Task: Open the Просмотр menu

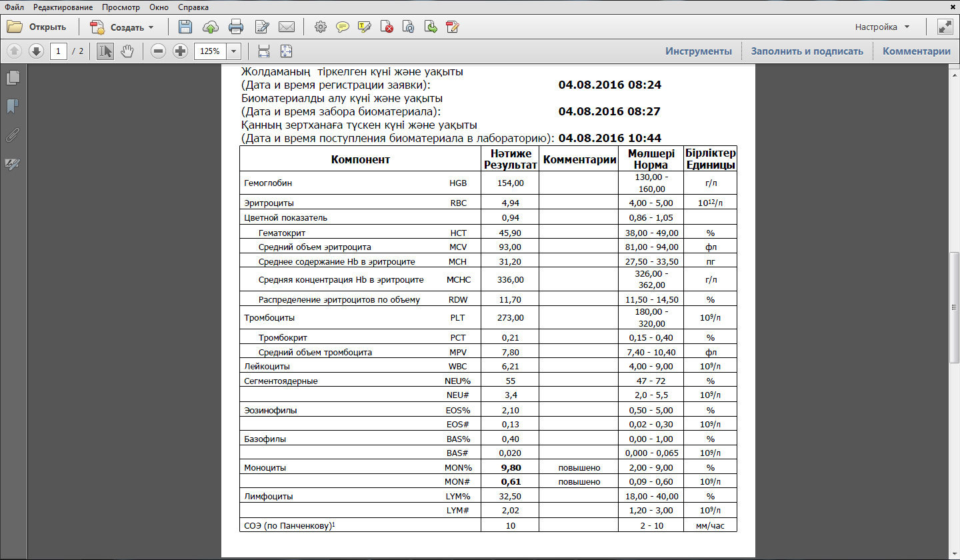Action: coord(121,7)
